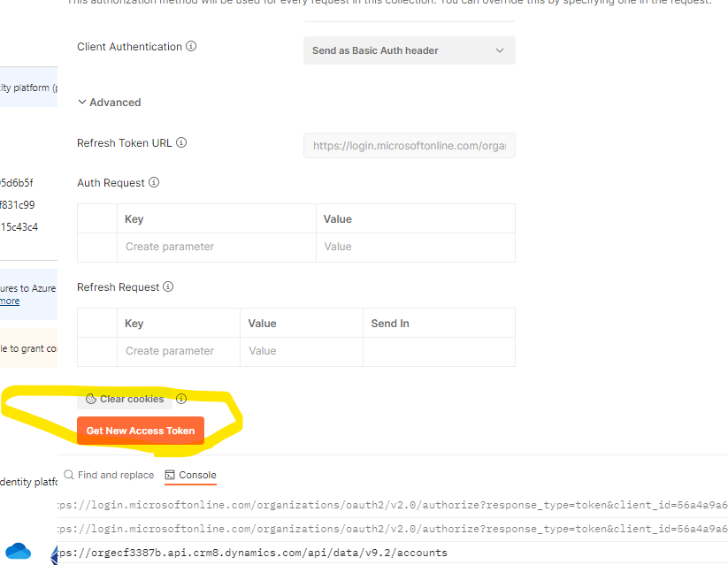Collapse the Advanced section
The width and height of the screenshot is (728, 565).
109,103
